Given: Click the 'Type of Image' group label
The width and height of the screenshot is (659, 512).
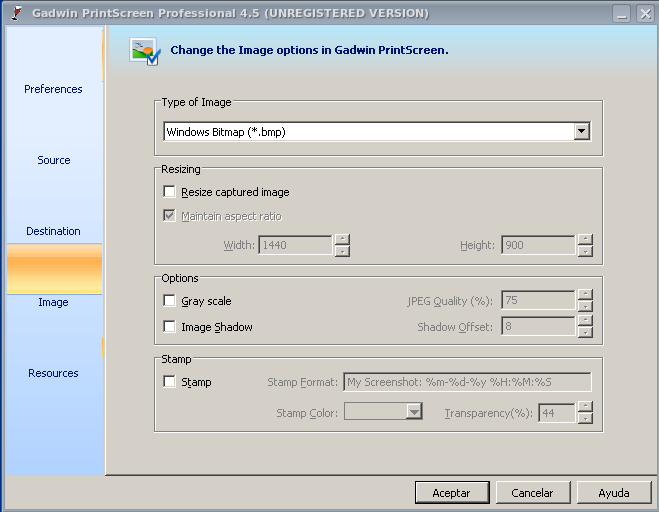Looking at the screenshot, I should [196, 102].
